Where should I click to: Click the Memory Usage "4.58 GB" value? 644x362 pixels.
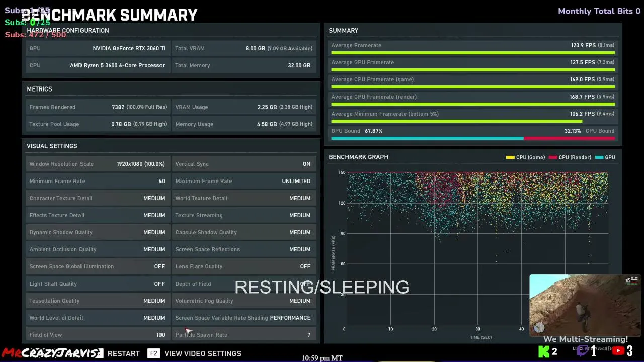pyautogui.click(x=267, y=124)
